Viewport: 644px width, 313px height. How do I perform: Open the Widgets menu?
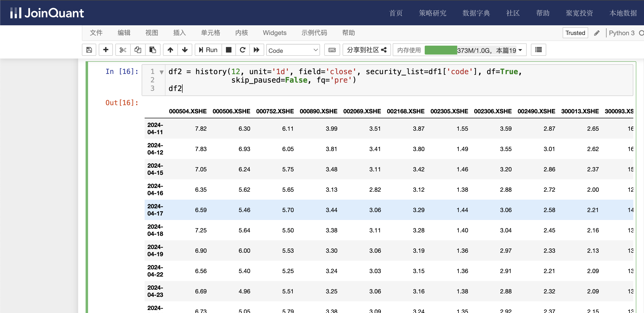coord(275,33)
